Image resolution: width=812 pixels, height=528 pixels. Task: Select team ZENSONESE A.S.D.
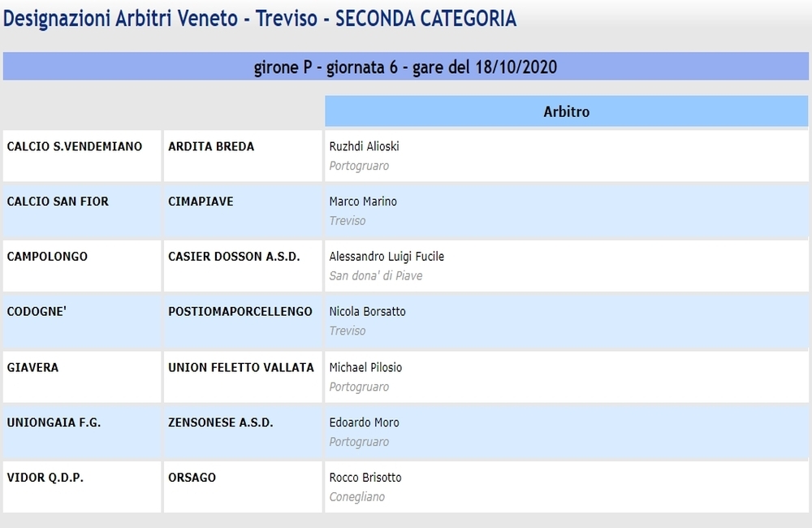click(x=221, y=422)
